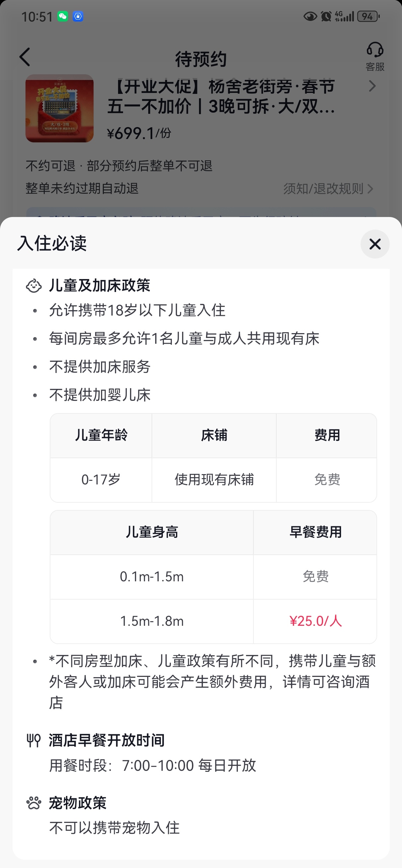Tap the 开业大促 deal title
Viewport: 402px width, 868px height.
221,96
